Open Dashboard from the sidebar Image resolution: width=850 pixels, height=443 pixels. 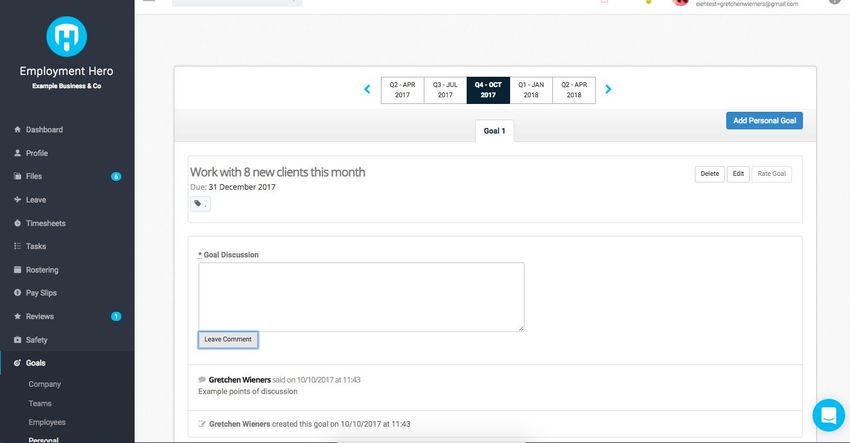click(44, 130)
